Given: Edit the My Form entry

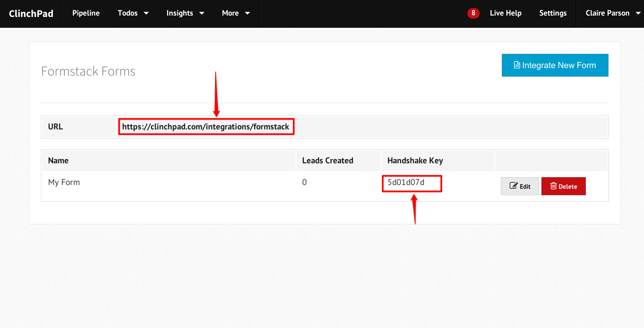Looking at the screenshot, I should 520,186.
